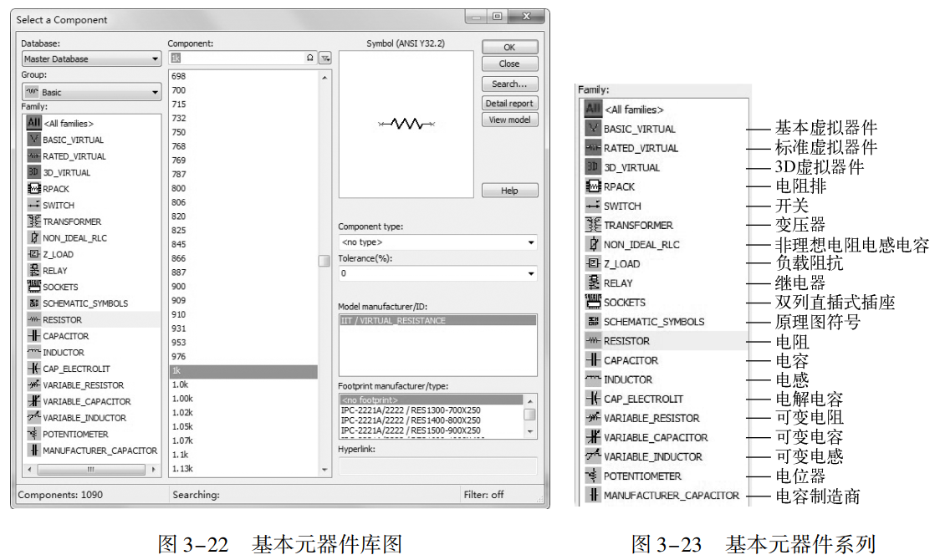This screenshot has height=560, width=940.
Task: Click the View model button
Action: (x=509, y=120)
